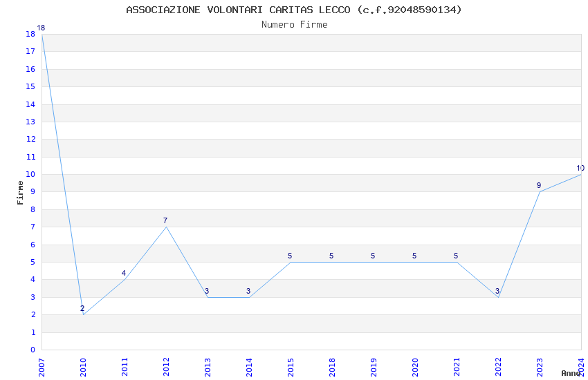This screenshot has height=380, width=588.
Task: Click the data label 5 at 2019 point
Action: pos(373,256)
